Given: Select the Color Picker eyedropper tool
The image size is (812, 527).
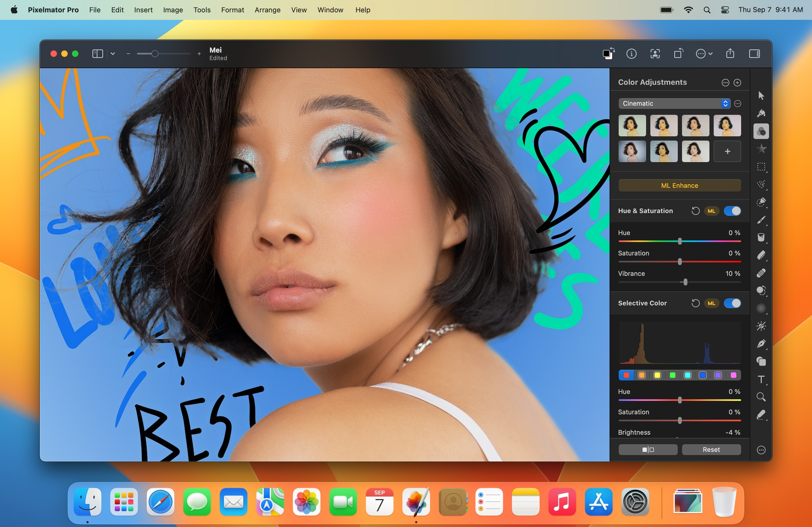Looking at the screenshot, I should pos(761,415).
